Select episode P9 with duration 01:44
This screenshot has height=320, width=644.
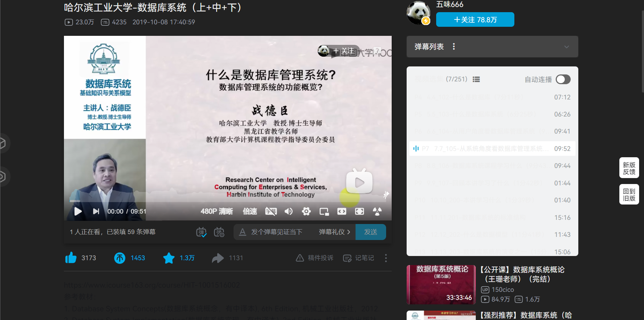click(492, 183)
